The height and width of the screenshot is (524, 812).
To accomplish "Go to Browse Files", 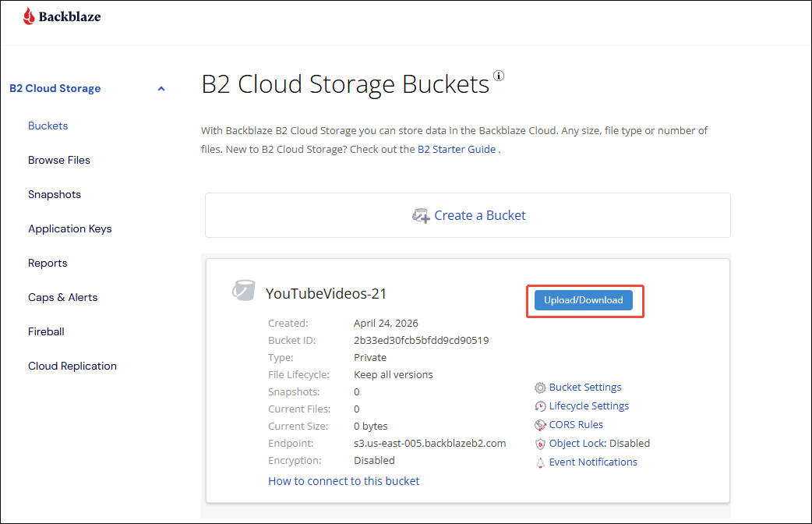I will [x=59, y=160].
